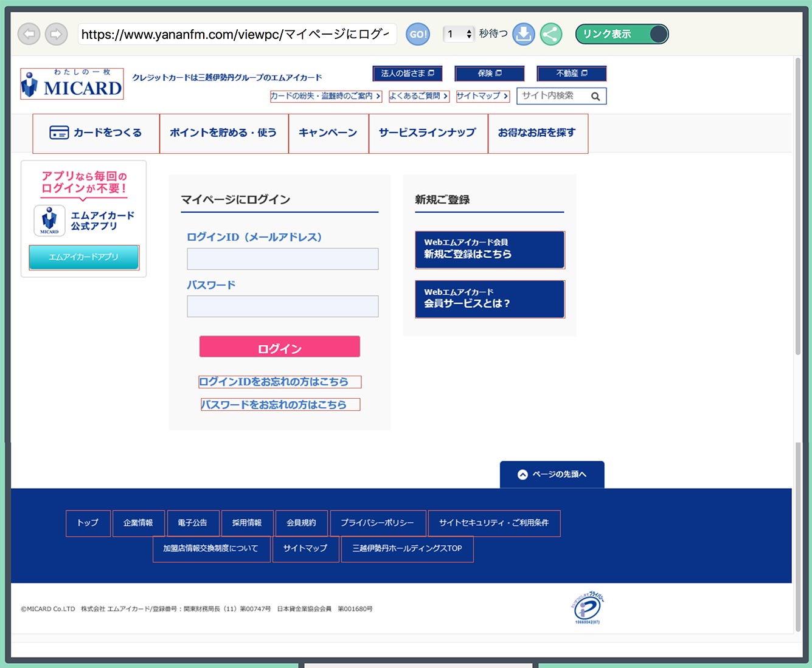This screenshot has width=812, height=668.
Task: Open footer トップ link
Action: [x=88, y=523]
